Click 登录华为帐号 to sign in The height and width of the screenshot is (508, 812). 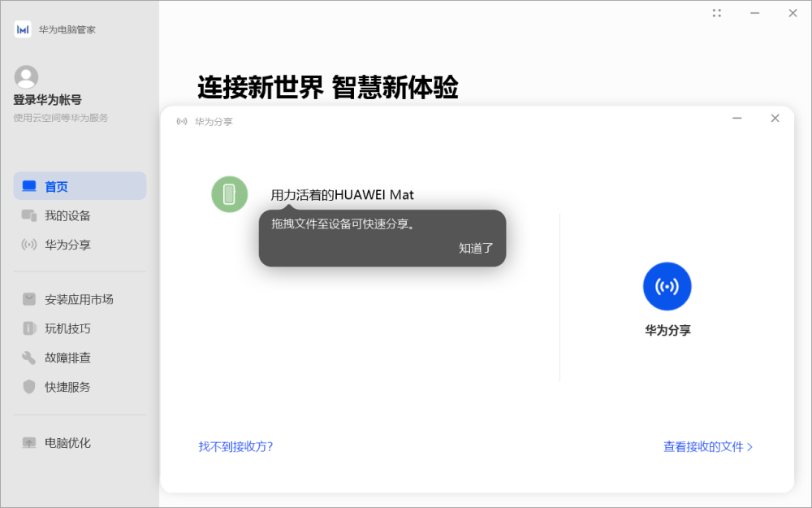[48, 100]
